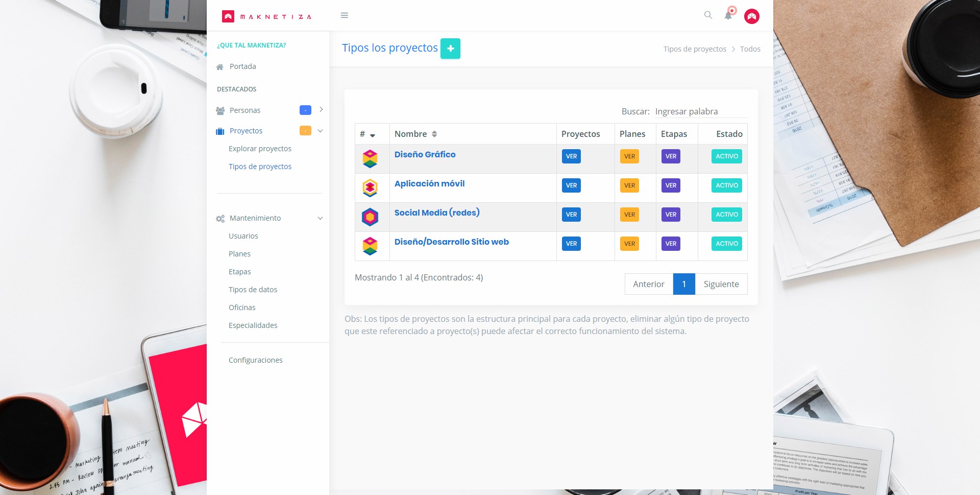The image size is (980, 495).
Task: Expand the Personas submenu chevron
Action: coord(321,109)
